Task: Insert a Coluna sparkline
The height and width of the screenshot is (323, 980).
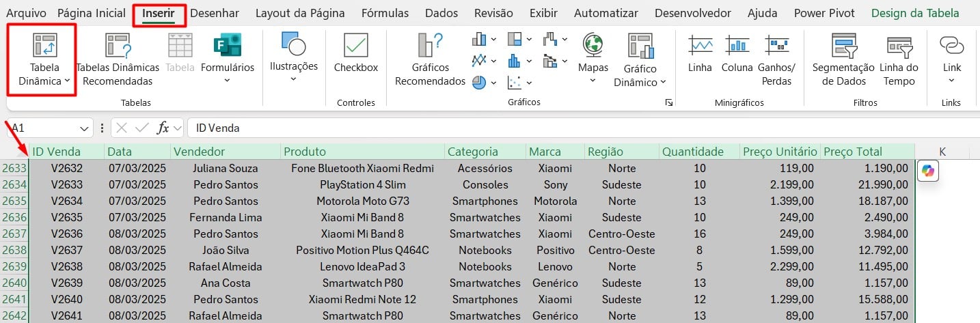Action: (737, 53)
